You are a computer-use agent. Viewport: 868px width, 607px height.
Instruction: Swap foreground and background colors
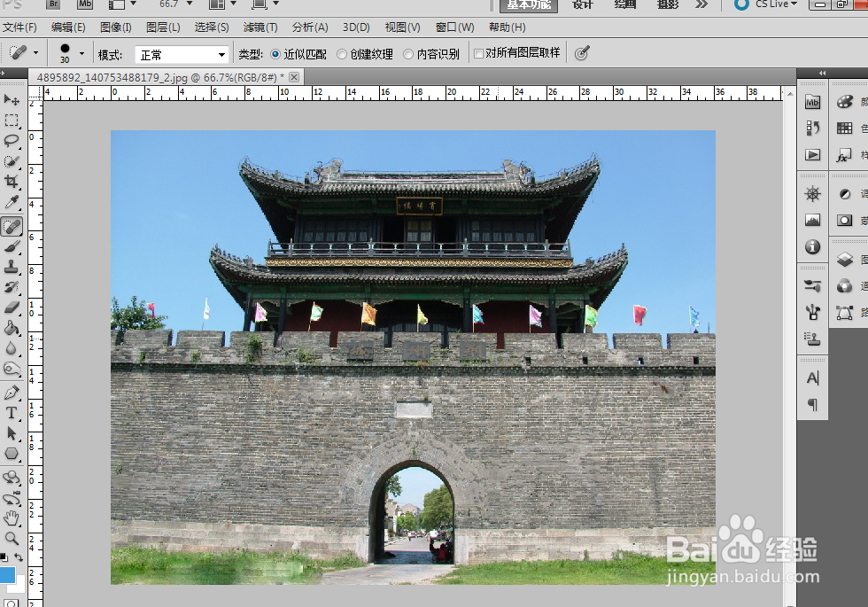(x=19, y=556)
